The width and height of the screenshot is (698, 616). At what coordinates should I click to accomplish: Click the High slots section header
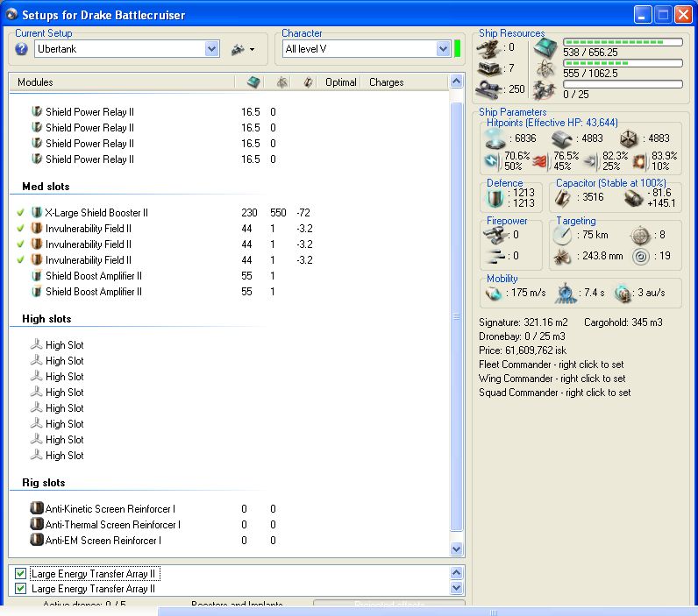click(46, 319)
